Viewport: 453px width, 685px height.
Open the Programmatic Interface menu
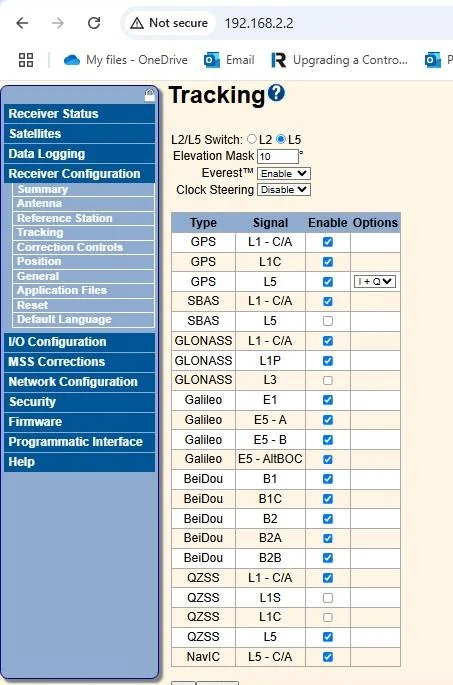(x=80, y=442)
